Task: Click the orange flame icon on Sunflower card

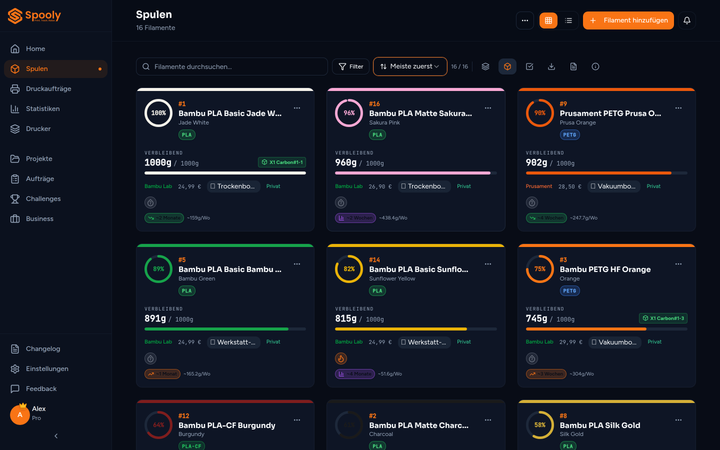Action: click(x=341, y=359)
